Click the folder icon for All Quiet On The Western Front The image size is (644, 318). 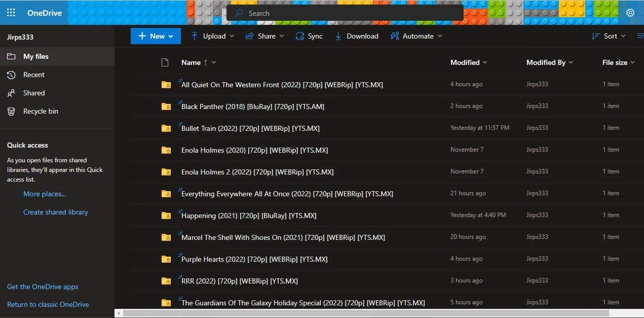click(x=166, y=85)
